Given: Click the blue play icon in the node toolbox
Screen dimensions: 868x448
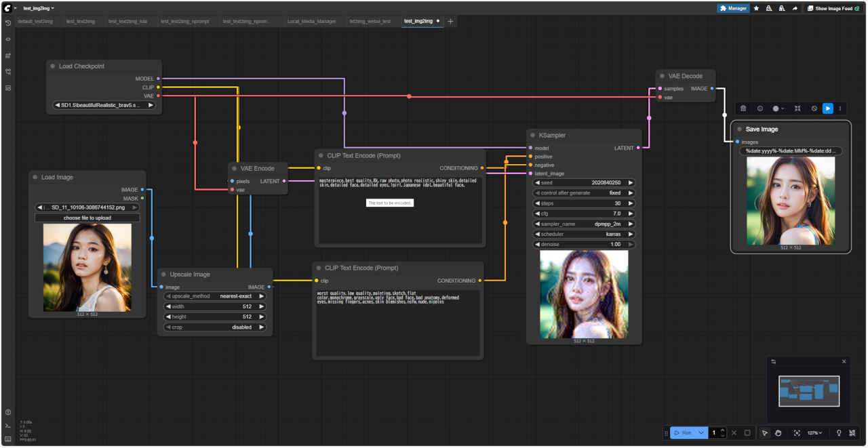Looking at the screenshot, I should [x=827, y=108].
